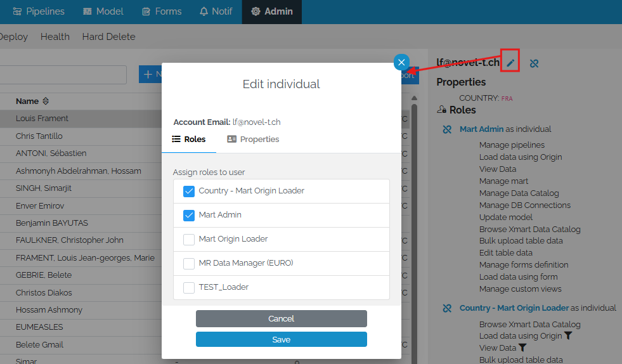Click the pencil edit icon next to lf@novel-t.ch

click(x=510, y=63)
